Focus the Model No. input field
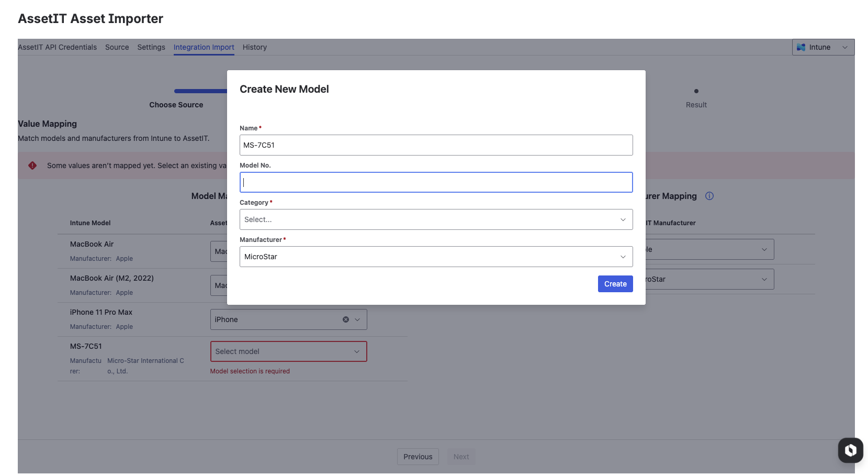Screen dimensions: 868x475 [436, 182]
